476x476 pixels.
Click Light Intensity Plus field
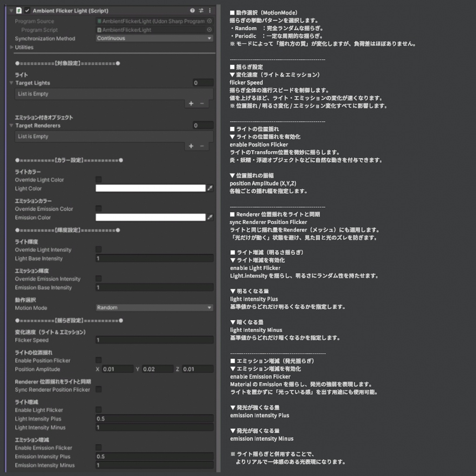154,419
